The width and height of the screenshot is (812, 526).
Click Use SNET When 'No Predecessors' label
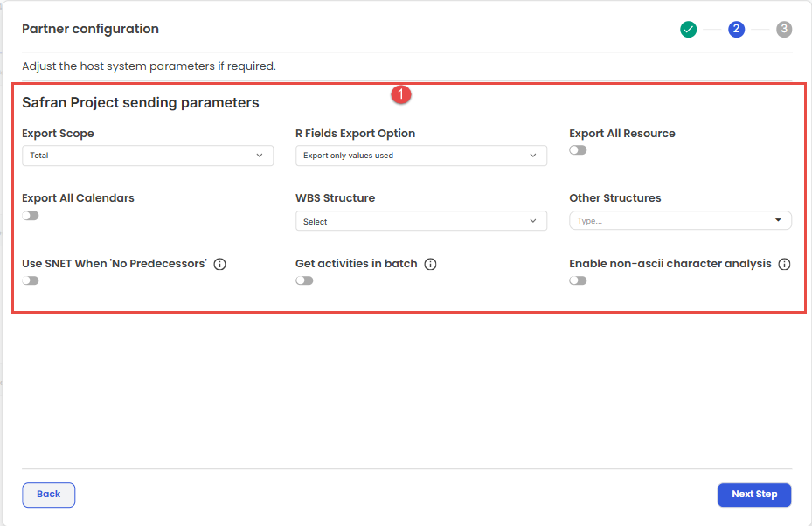pos(115,264)
